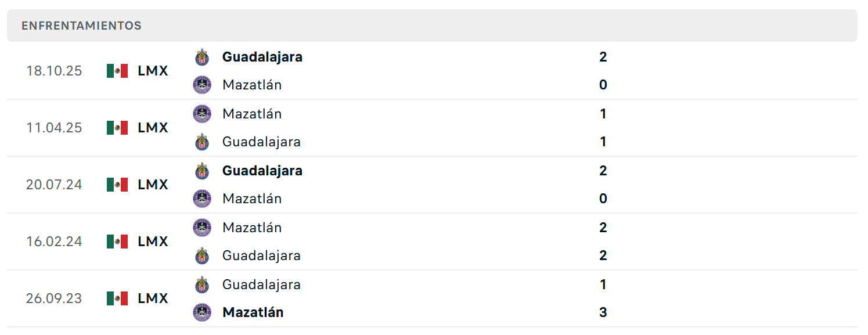
Task: Open bold Guadalajara team in 18.10.25 match
Action: [x=262, y=57]
